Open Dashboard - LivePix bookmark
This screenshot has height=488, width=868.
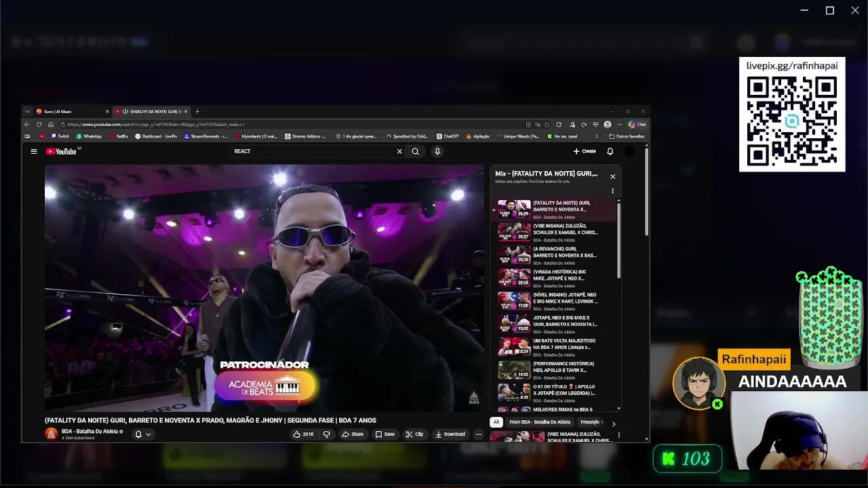tap(156, 136)
